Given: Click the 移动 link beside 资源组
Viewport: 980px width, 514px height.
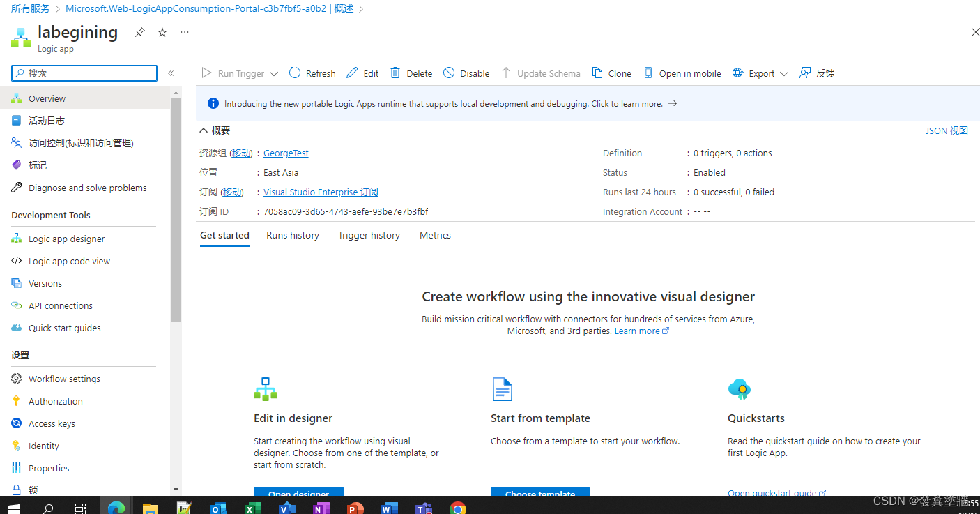Looking at the screenshot, I should tap(240, 153).
